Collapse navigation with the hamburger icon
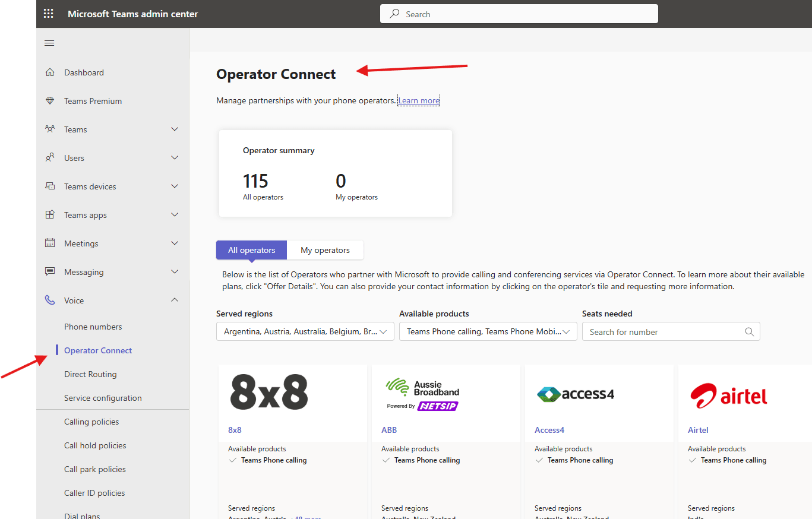812x519 pixels. point(49,42)
